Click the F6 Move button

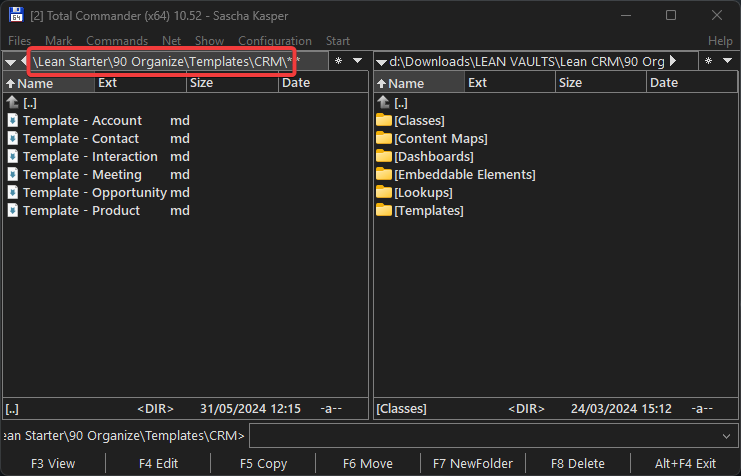coord(368,464)
